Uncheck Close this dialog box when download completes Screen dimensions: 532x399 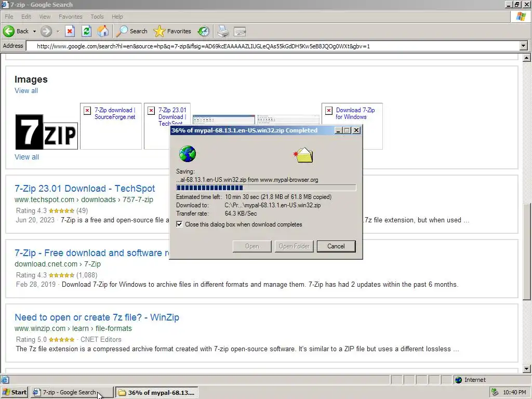click(x=179, y=224)
